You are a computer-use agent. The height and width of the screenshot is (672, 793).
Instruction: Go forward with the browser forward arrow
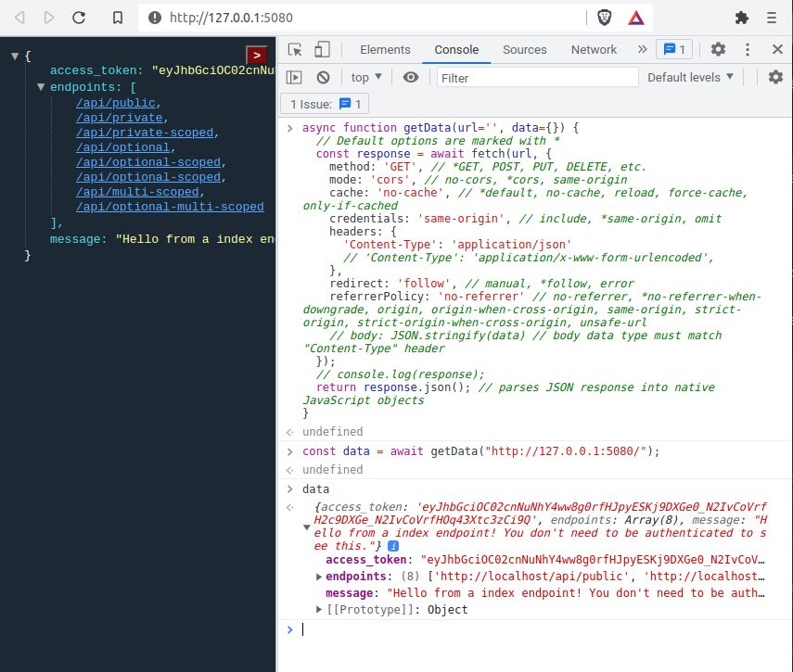tap(49, 19)
